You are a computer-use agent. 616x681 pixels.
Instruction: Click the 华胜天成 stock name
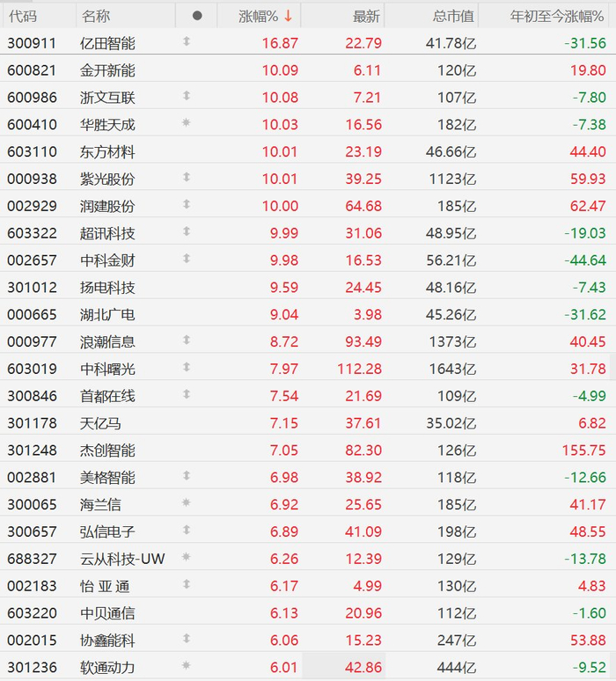tap(107, 125)
